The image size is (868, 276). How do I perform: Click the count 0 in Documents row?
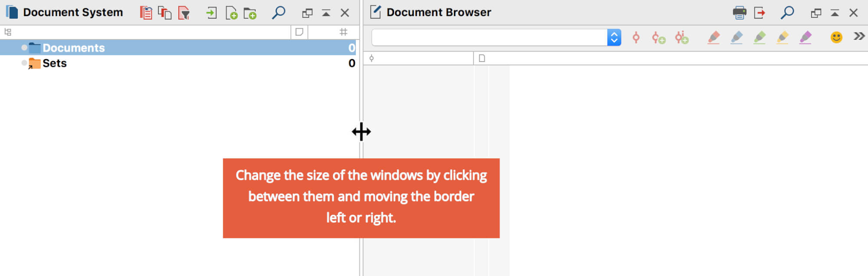[x=352, y=48]
